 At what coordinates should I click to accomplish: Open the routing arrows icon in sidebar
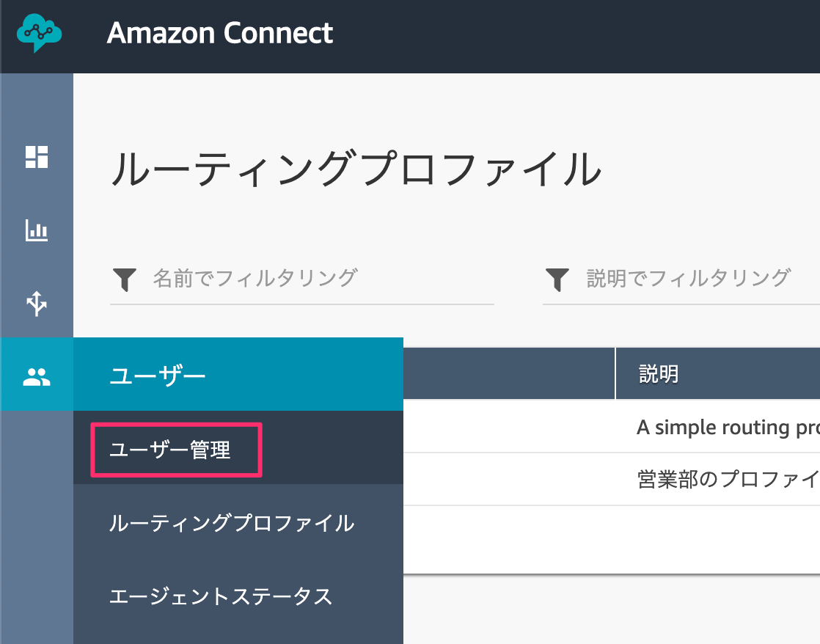coord(37,304)
